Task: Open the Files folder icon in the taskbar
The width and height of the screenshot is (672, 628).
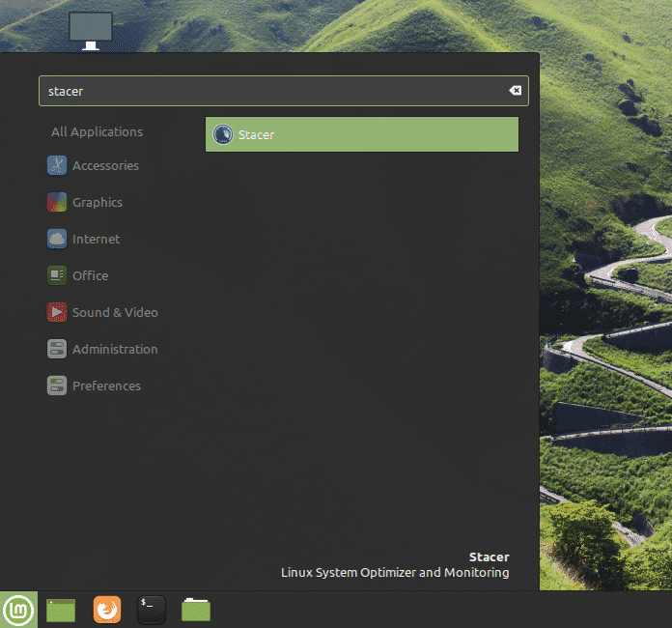Action: tap(196, 610)
